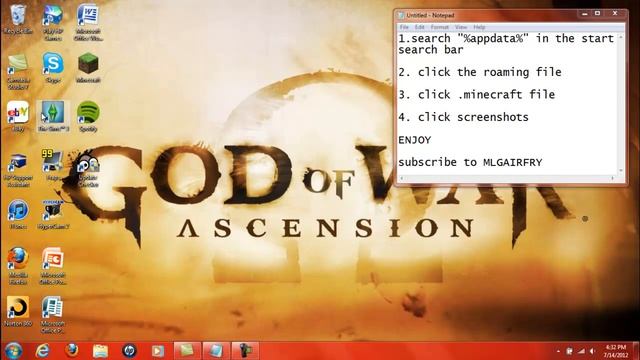Open the Camtasia Studio desktop shortcut
Viewport: 640px width, 360px height.
[18, 71]
